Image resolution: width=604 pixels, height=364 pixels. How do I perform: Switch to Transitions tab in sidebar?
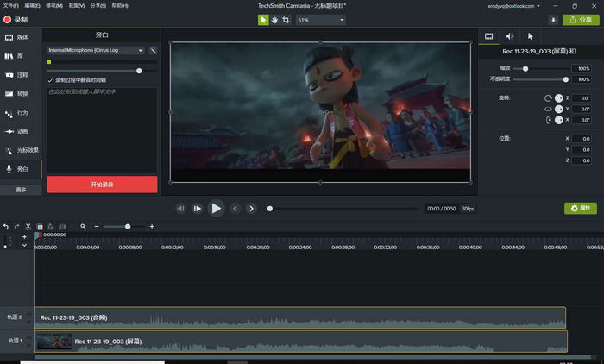click(21, 94)
